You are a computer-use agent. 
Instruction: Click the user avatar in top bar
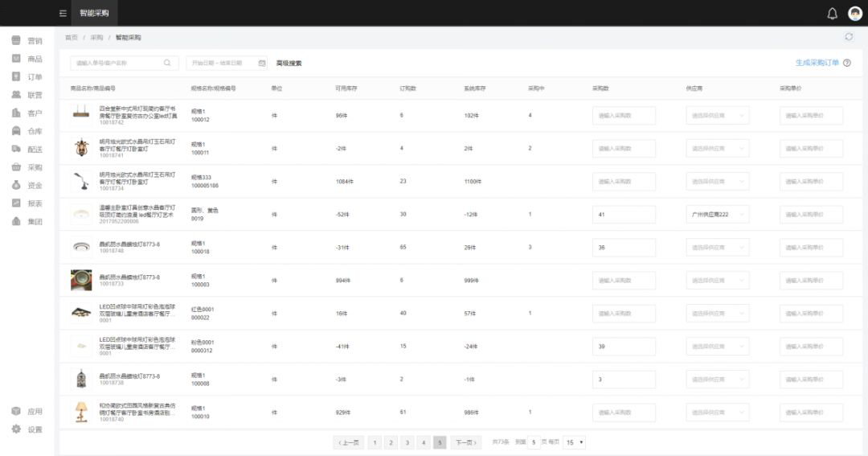pyautogui.click(x=854, y=14)
